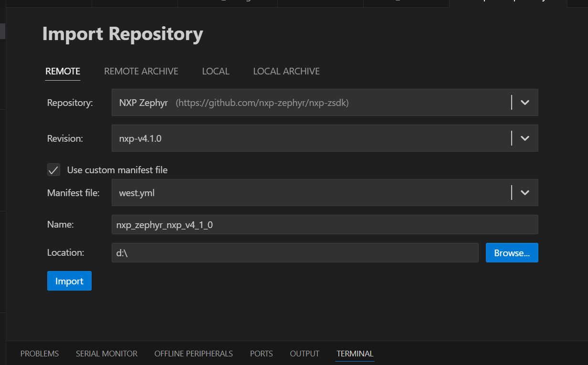588x365 pixels.
Task: Click the Revision dropdown arrow icon
Action: [525, 138]
